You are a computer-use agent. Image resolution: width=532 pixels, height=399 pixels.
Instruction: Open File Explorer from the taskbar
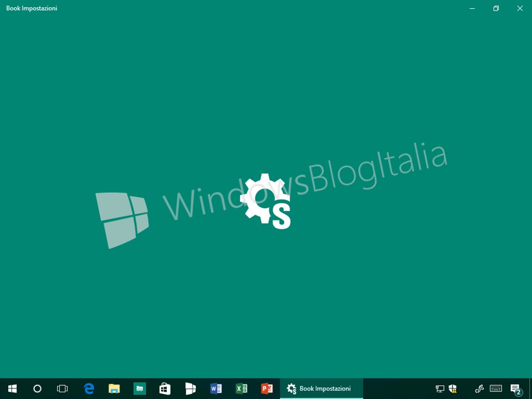pos(114,388)
